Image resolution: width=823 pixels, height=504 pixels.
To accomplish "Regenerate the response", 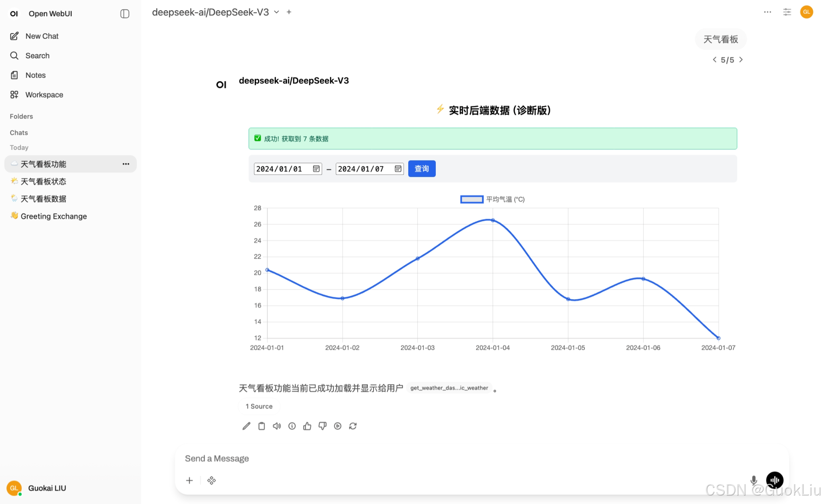I will 353,426.
